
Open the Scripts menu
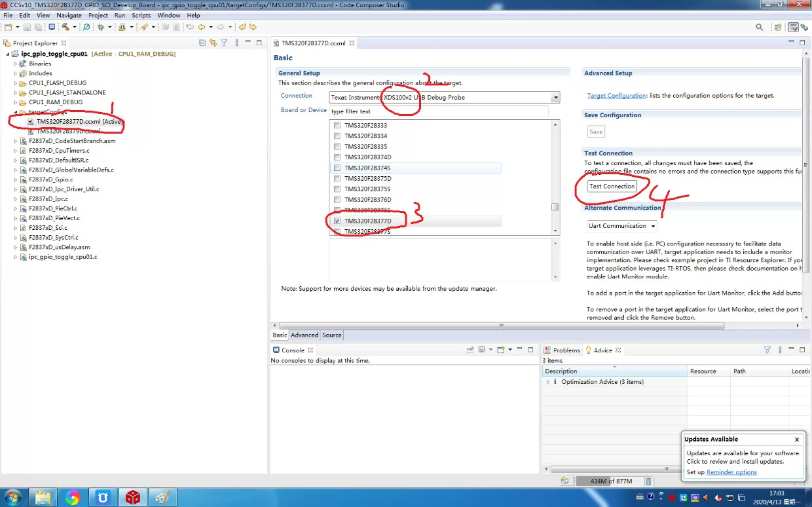(141, 15)
